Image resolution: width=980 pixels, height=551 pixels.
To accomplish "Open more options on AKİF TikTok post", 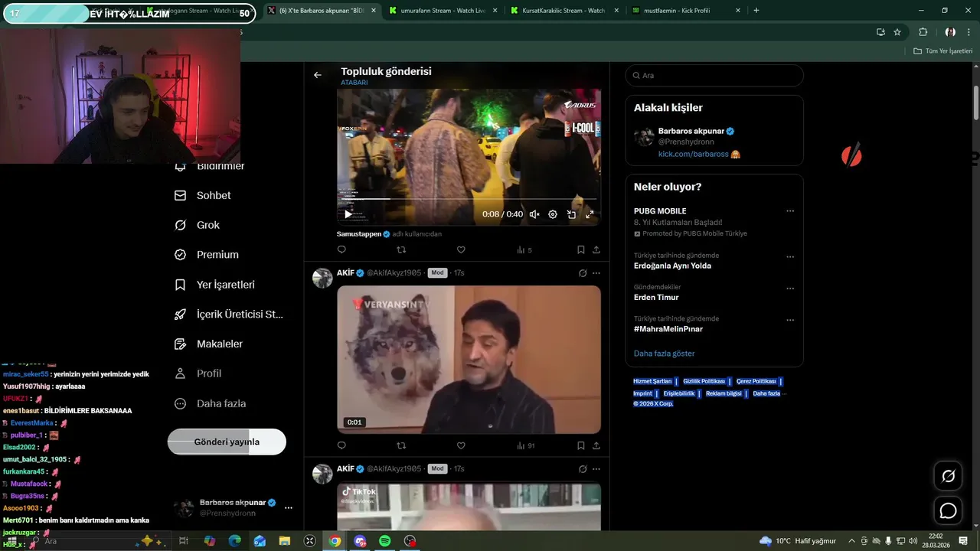I will point(596,469).
